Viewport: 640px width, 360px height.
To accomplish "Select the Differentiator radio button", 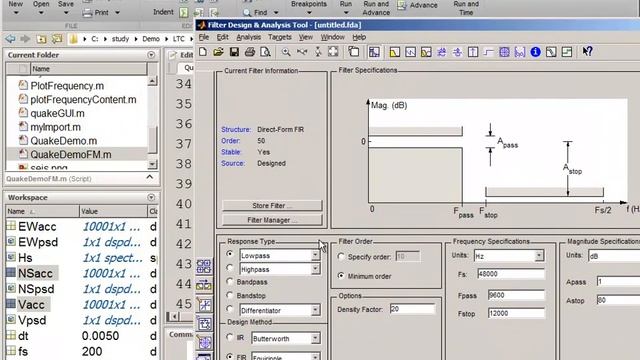I will 230,309.
